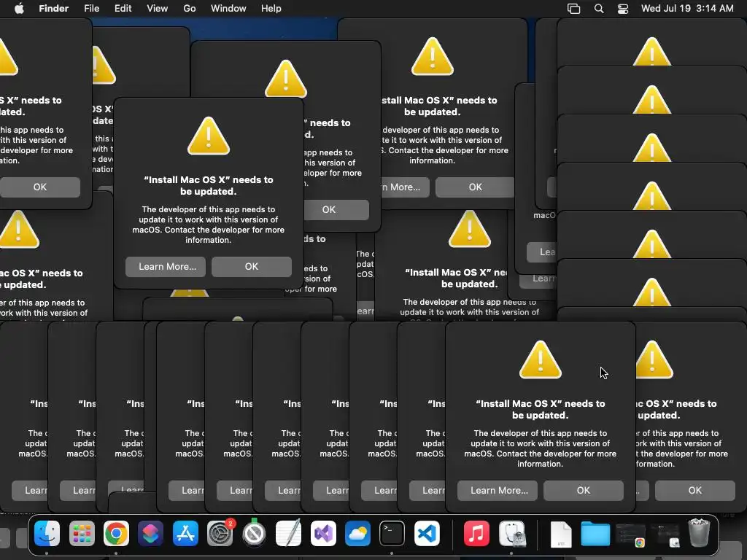Click the Stage Manager windows icon in the menu bar
Screen dimensions: 747x560
tap(573, 9)
